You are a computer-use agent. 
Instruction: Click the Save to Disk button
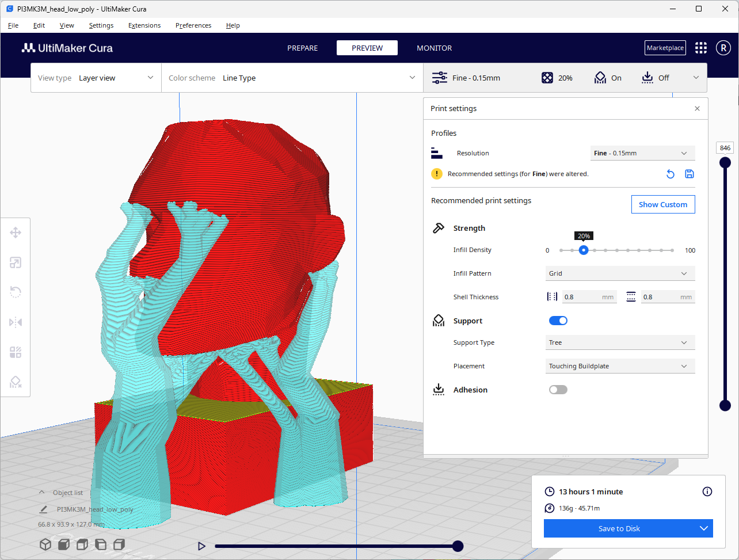click(619, 528)
